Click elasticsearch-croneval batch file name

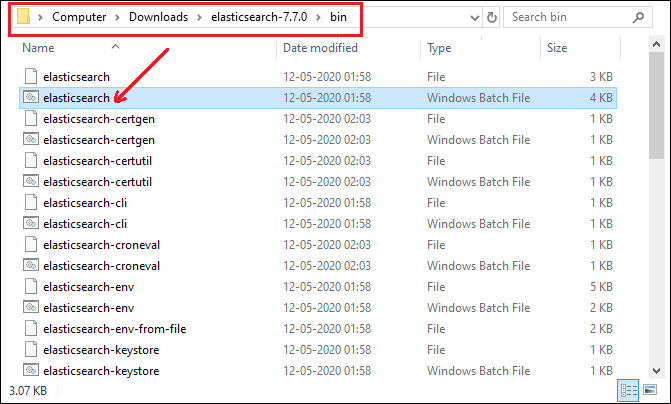point(101,266)
